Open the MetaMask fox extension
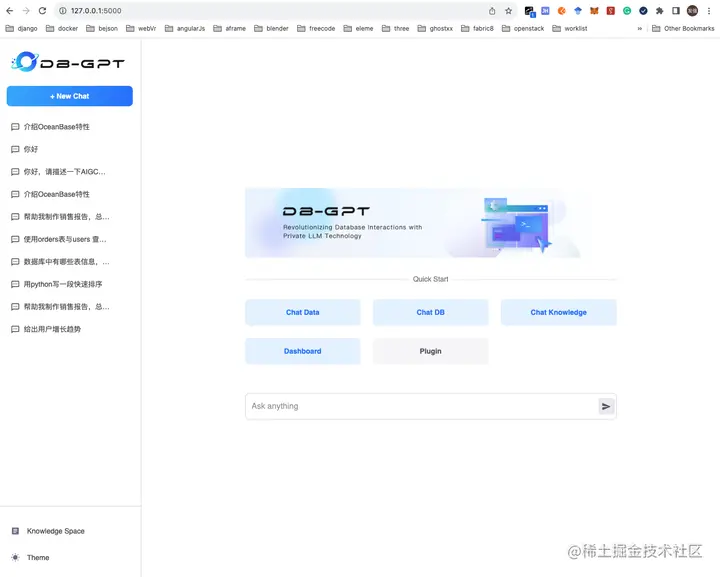This screenshot has width=720, height=577. tap(594, 11)
